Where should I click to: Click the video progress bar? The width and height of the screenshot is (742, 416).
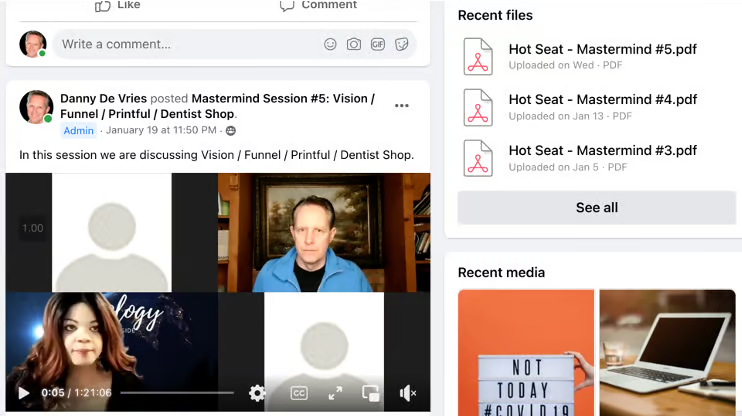click(177, 393)
